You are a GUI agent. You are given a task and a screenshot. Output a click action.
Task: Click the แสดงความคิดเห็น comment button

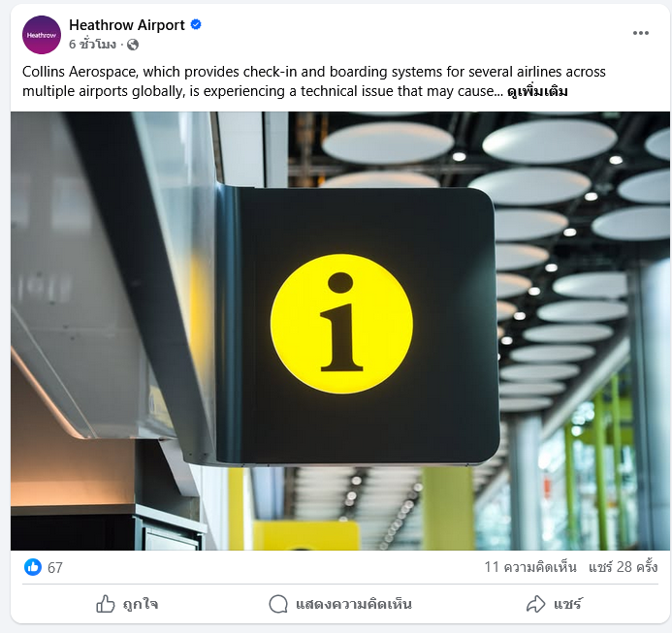click(x=340, y=604)
